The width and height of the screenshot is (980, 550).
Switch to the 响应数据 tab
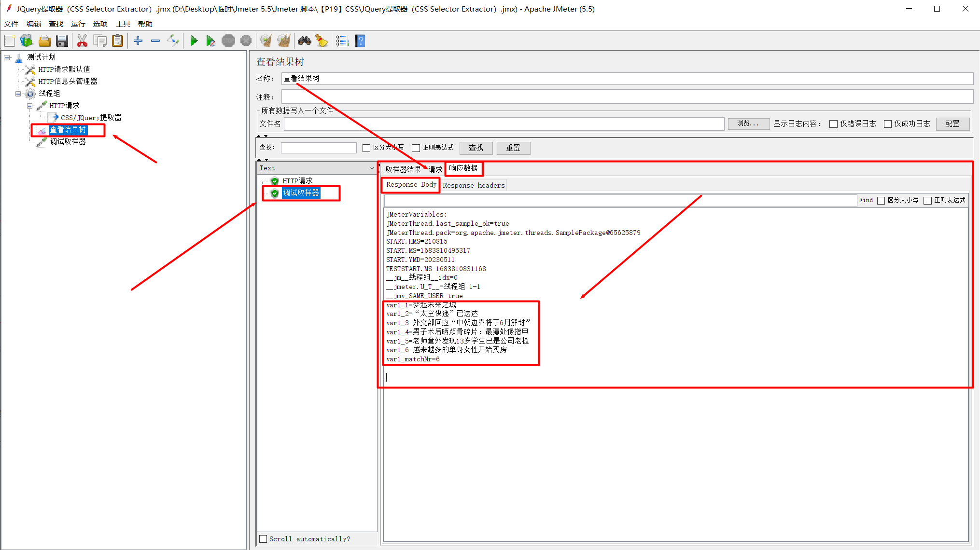click(463, 168)
